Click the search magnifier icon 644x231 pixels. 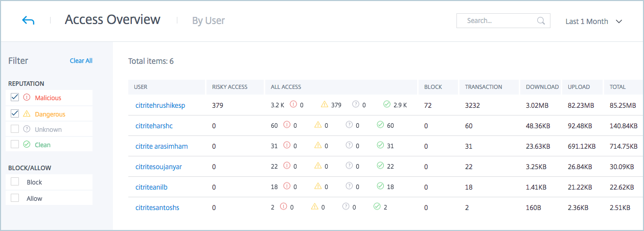[541, 21]
